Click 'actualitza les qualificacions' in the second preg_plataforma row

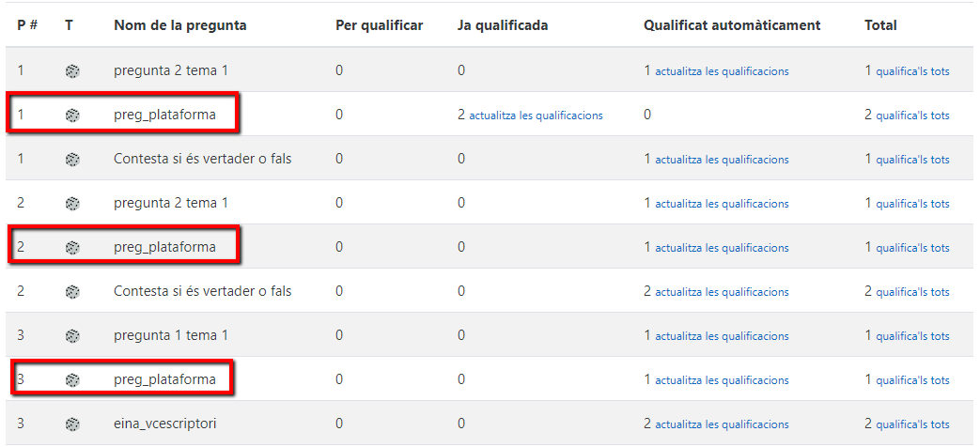pyautogui.click(x=722, y=248)
